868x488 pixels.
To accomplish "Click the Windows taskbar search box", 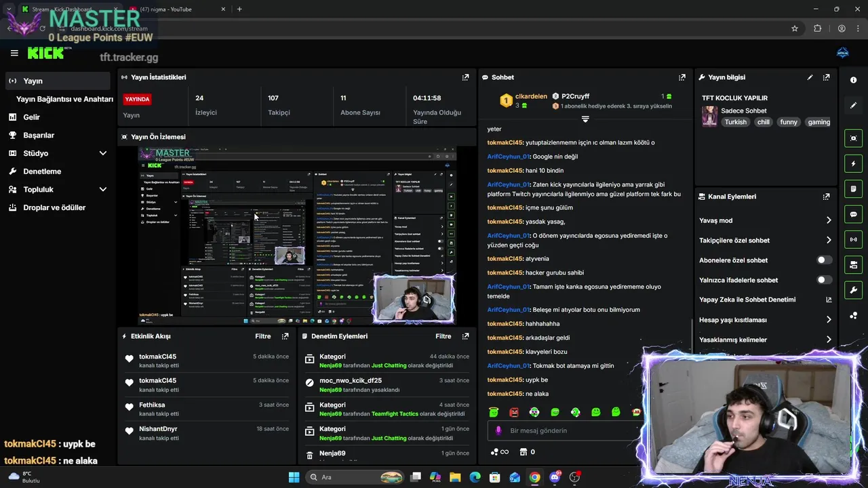I will [355, 477].
